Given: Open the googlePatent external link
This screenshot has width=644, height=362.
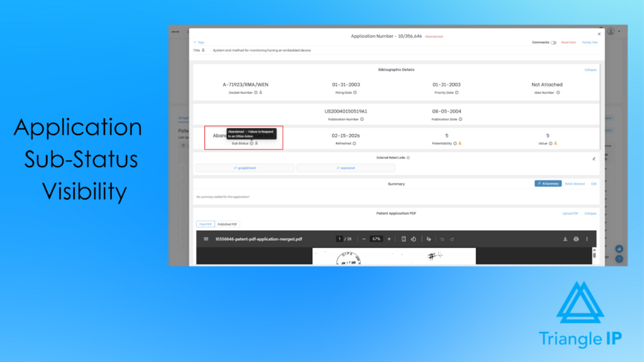Looking at the screenshot, I should (x=245, y=167).
